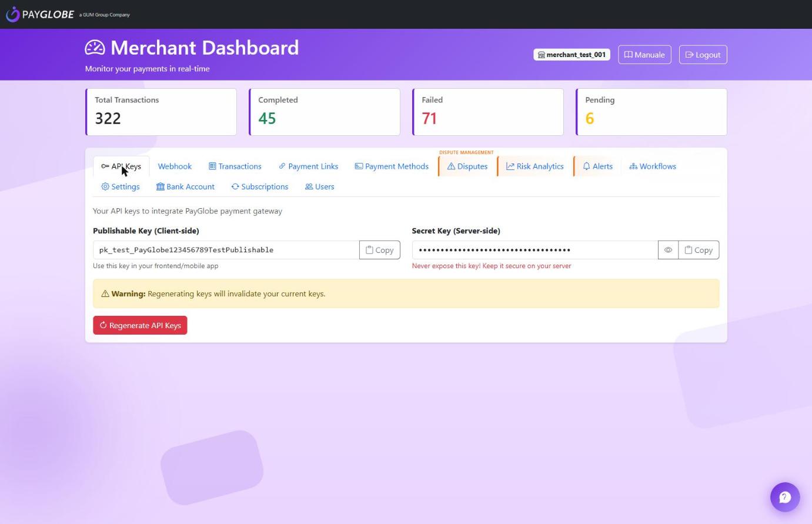Image resolution: width=812 pixels, height=524 pixels.
Task: Select the API Keys tab
Action: (121, 166)
